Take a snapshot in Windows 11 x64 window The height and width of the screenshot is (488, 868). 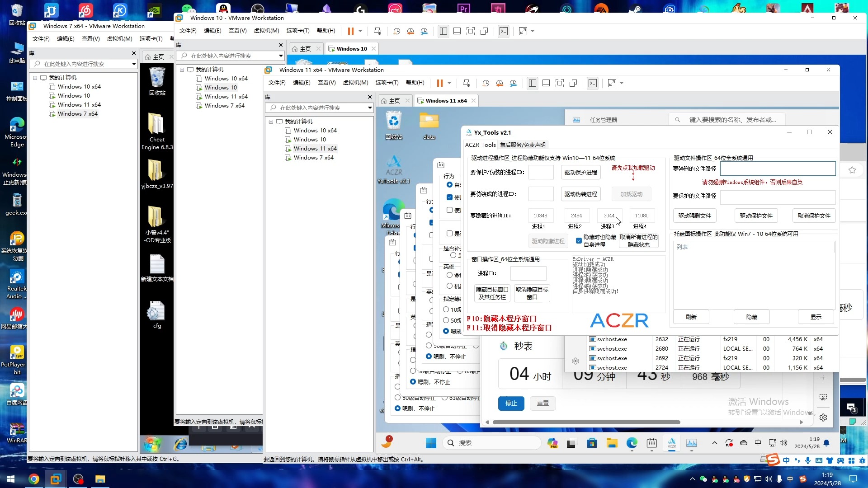[x=486, y=83]
